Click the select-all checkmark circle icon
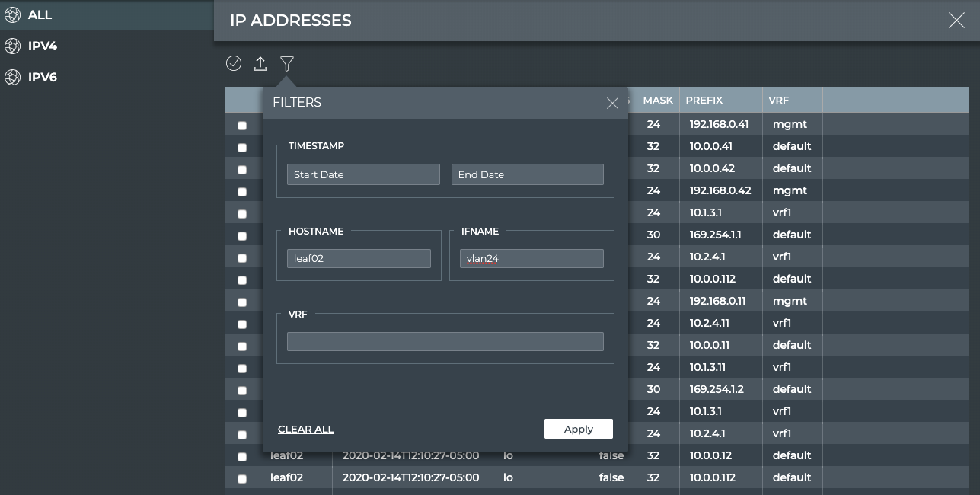The image size is (980, 495). (234, 64)
